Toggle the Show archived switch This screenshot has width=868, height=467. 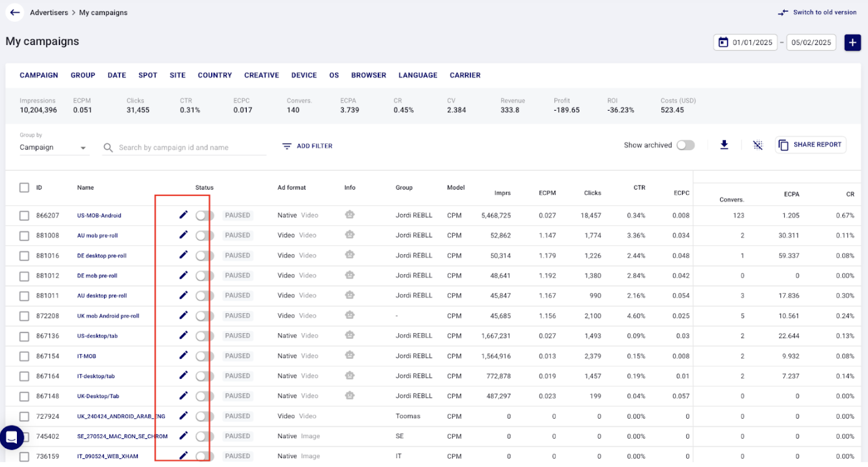[685, 145]
